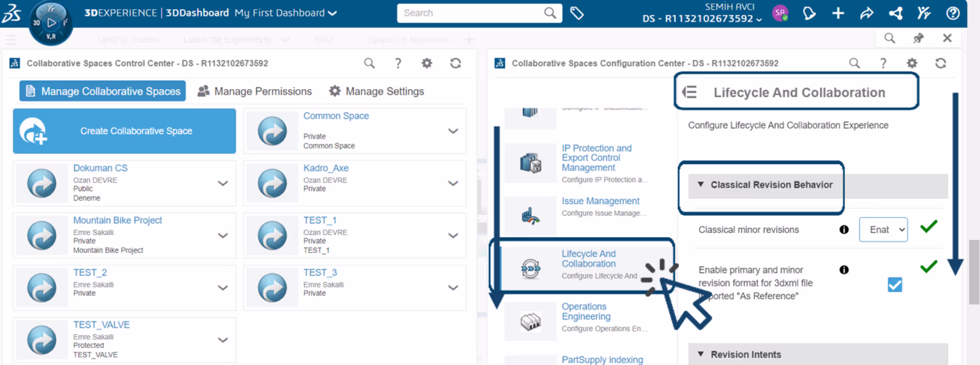This screenshot has width=980, height=365.
Task: Open the SA user profile avatar
Action: point(780,13)
